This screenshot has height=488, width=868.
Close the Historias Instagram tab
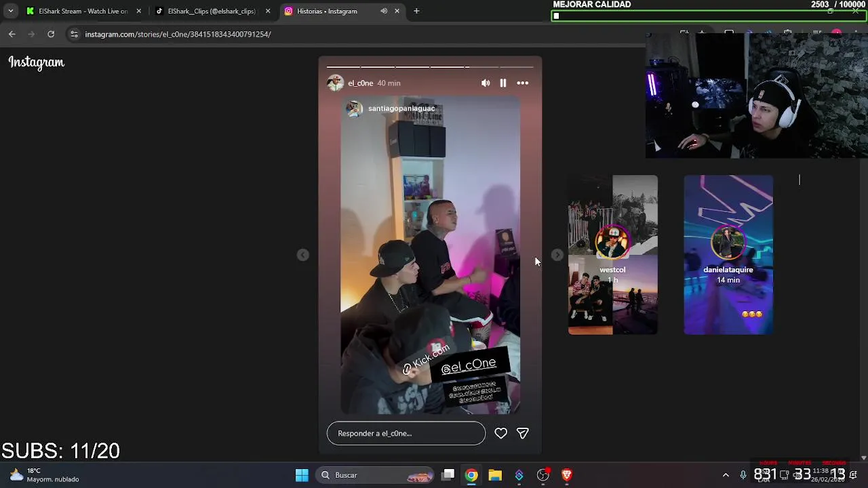[x=397, y=11]
